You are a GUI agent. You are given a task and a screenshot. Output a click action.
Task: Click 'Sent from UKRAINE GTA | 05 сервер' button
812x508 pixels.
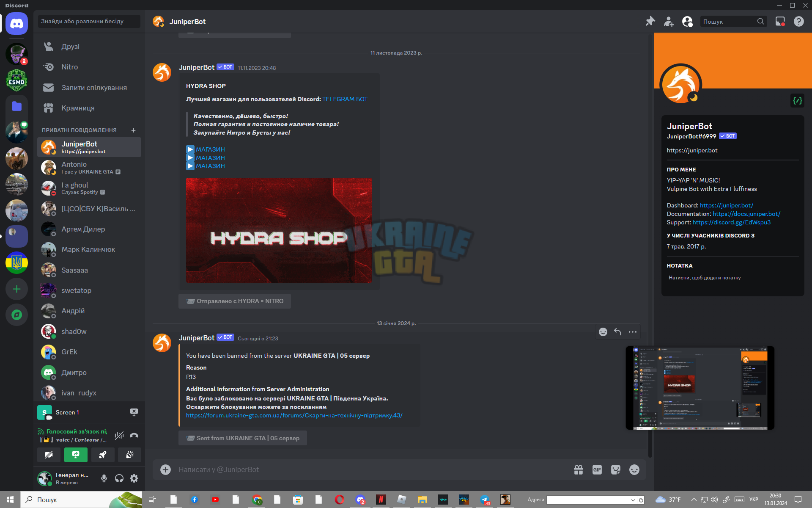click(243, 438)
